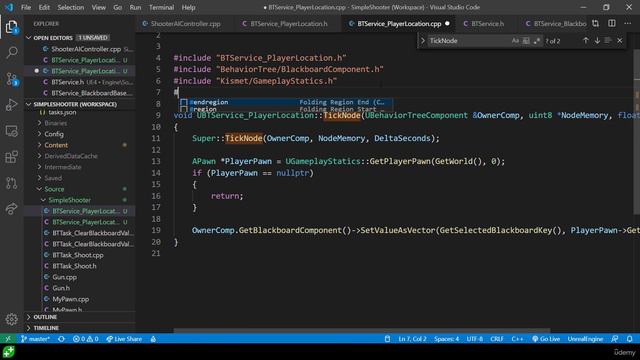This screenshot has height=360, width=640.
Task: Open the Explorer view in activity bar
Action: tap(11, 27)
